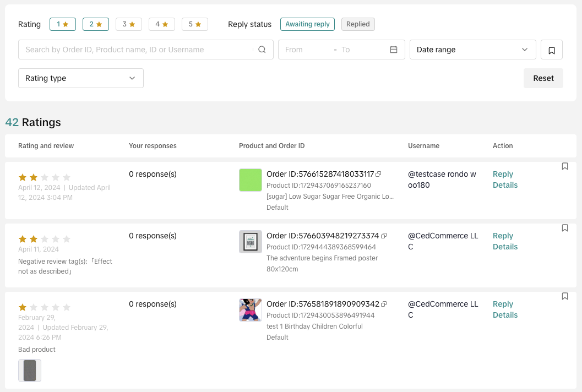Bookmark the Birthday Children Colorful review
The height and width of the screenshot is (392, 582).
(x=564, y=296)
